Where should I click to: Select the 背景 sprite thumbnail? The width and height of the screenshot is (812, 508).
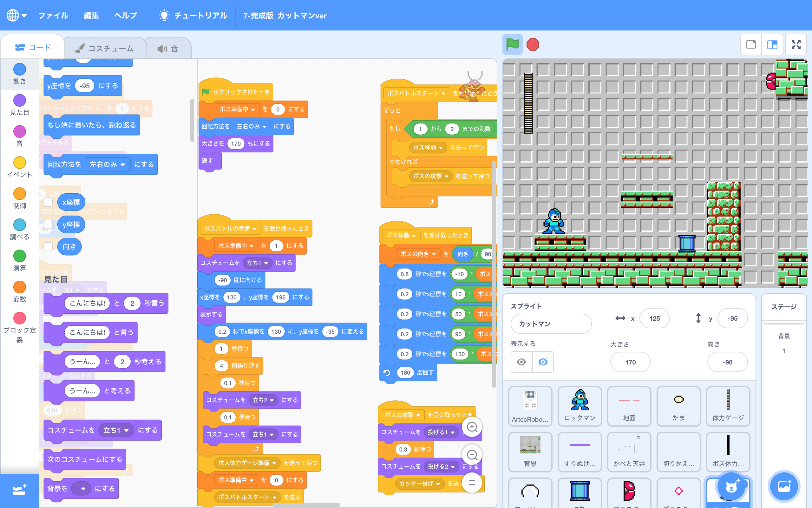tap(530, 452)
